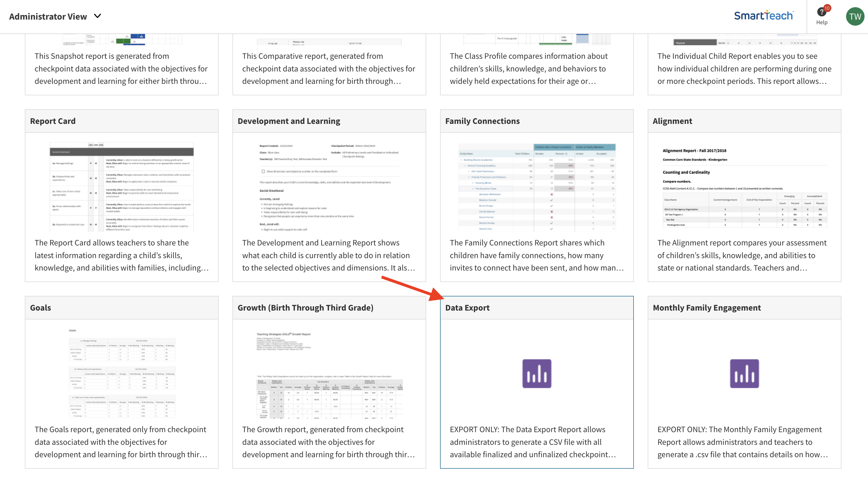Open the Report Card title

click(52, 121)
